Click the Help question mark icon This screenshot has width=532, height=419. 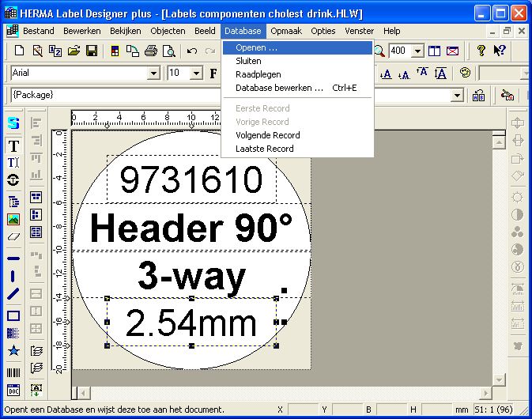(481, 51)
